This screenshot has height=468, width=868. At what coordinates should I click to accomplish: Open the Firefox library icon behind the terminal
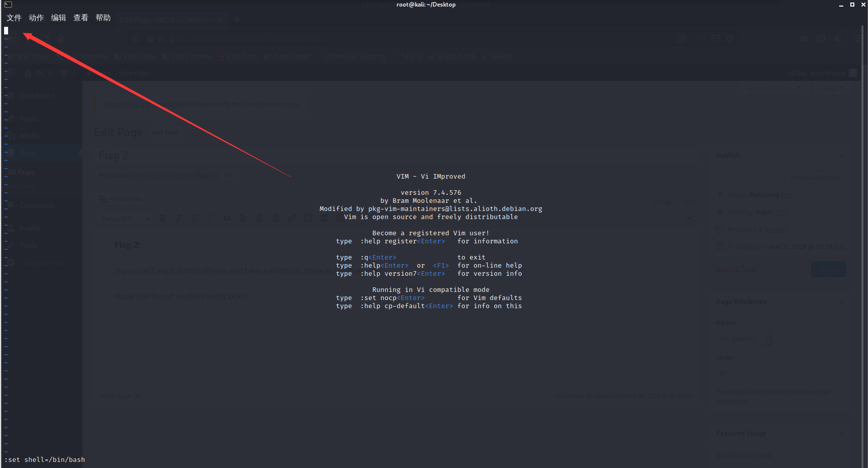coord(805,38)
